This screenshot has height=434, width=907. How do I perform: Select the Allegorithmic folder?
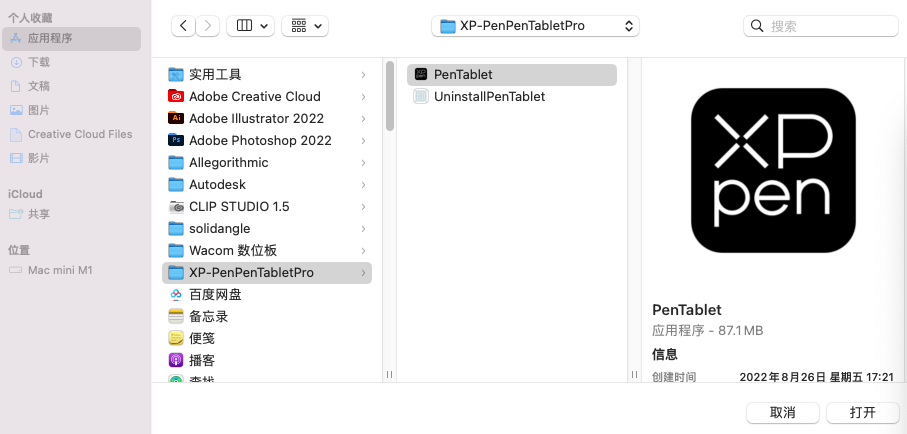pos(267,163)
